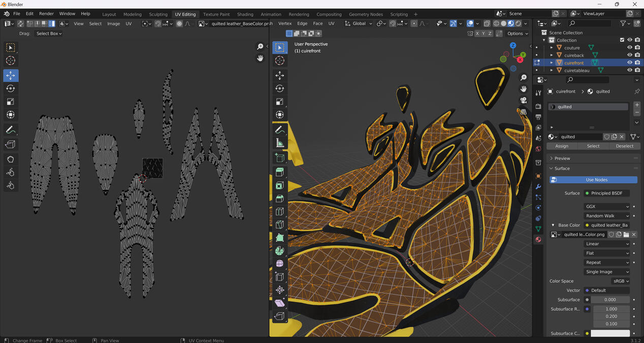Select the Loop Cut tool in the viewport toolbar
This screenshot has width=644, height=343.
pos(279,211)
